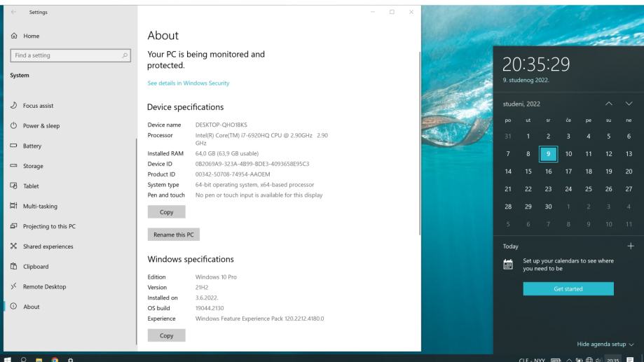Click device name value DESKTOP-QHO1BKS

pos(221,125)
